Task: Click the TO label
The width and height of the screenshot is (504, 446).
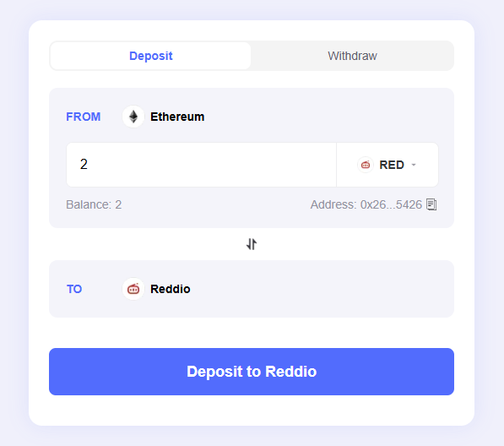Action: [74, 289]
